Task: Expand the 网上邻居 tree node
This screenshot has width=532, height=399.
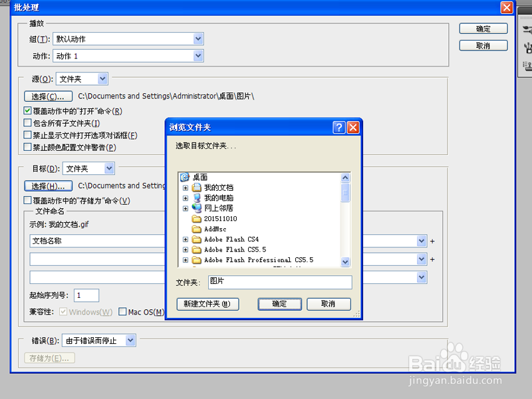Action: point(186,208)
